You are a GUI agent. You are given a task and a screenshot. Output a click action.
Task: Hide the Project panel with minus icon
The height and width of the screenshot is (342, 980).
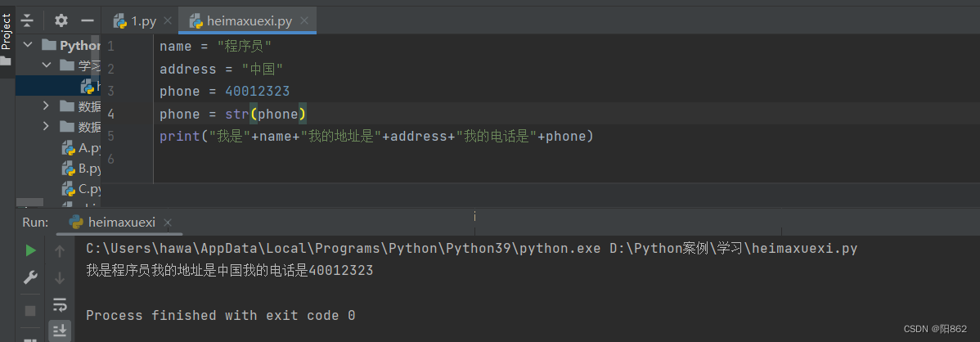click(x=88, y=20)
